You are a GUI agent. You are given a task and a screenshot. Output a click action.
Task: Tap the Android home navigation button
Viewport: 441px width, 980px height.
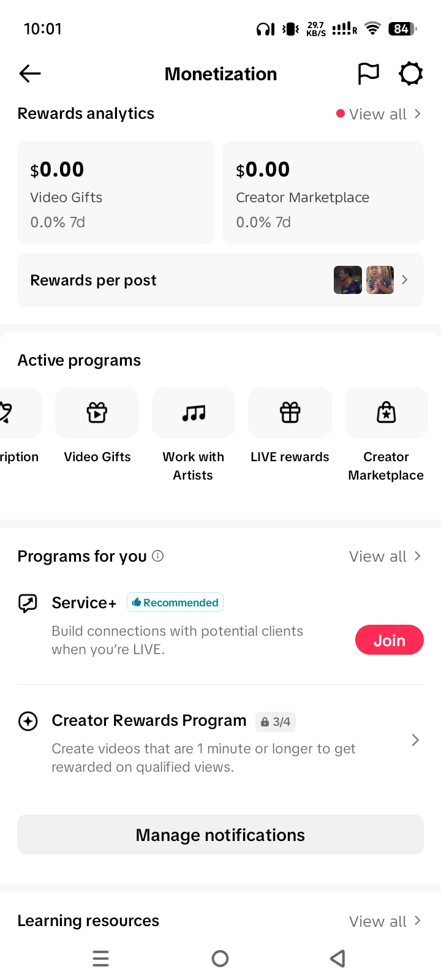(221, 959)
